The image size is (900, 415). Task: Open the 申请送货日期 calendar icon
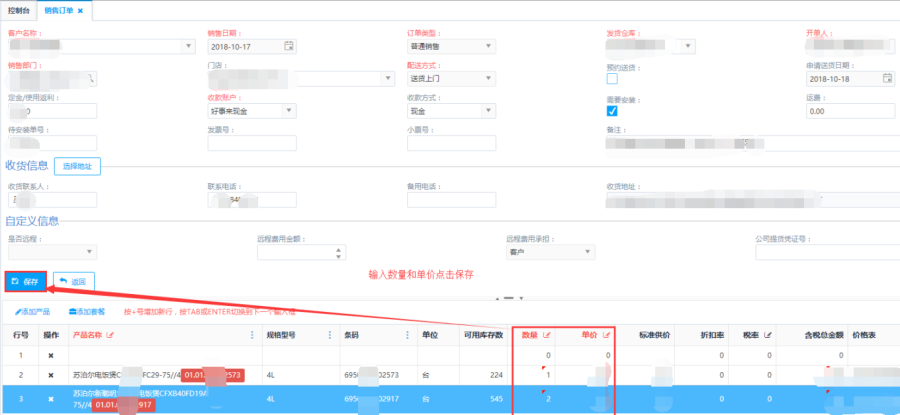pyautogui.click(x=885, y=78)
